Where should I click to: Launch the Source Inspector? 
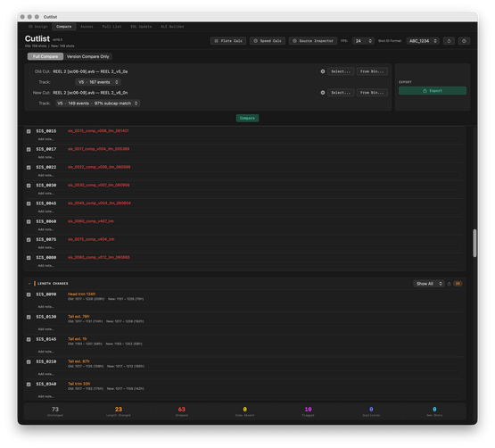313,41
